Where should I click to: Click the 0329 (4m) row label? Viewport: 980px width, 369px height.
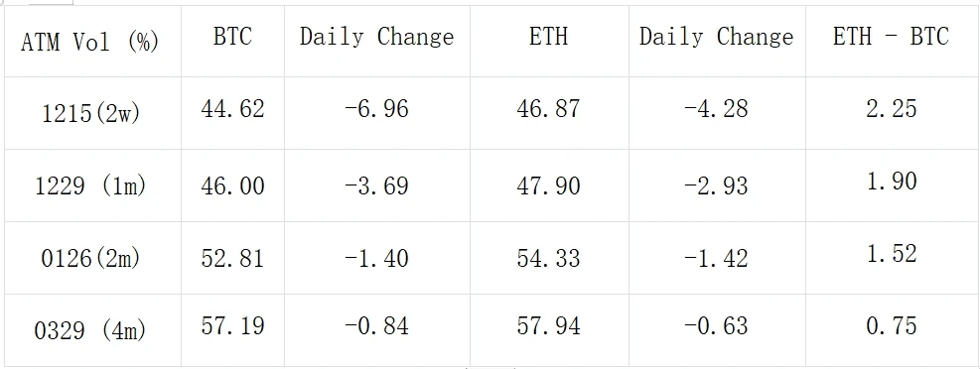[90, 331]
